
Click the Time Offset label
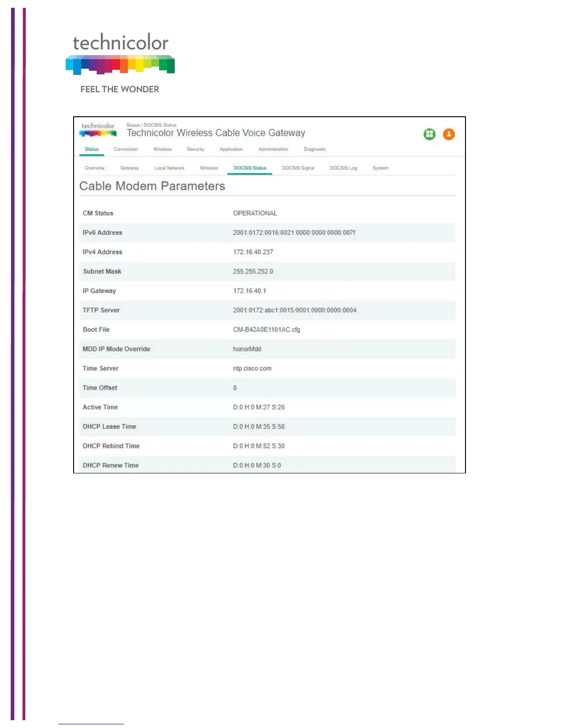click(x=100, y=388)
